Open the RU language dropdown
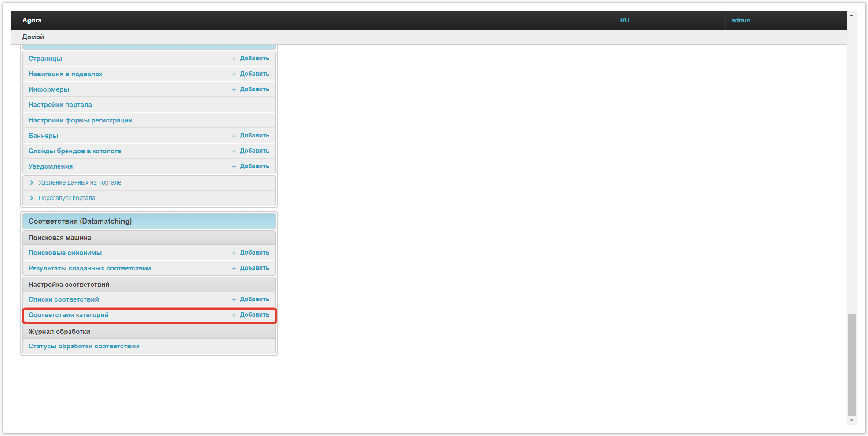The image size is (868, 436). pyautogui.click(x=625, y=20)
